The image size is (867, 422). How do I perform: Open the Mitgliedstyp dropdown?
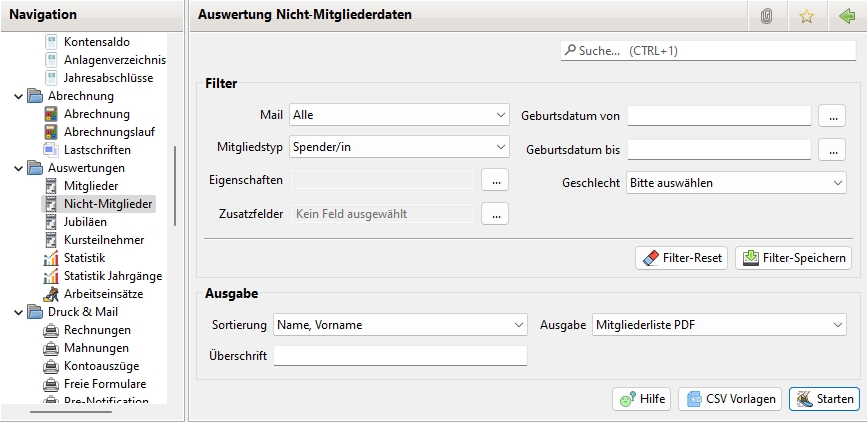coord(400,147)
